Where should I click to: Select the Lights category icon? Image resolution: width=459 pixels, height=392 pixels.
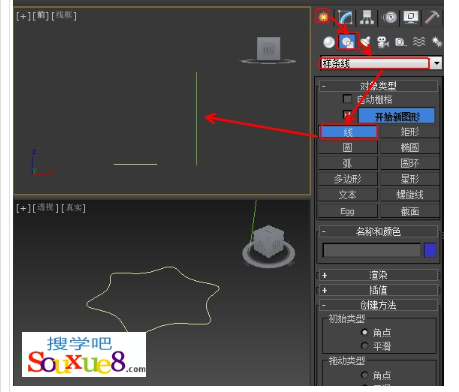click(x=365, y=42)
